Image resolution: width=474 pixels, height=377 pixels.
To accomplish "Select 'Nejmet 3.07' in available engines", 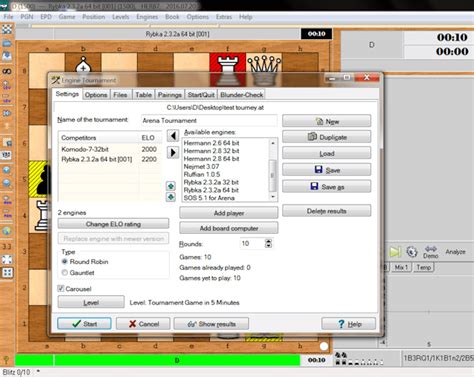I will [201, 166].
